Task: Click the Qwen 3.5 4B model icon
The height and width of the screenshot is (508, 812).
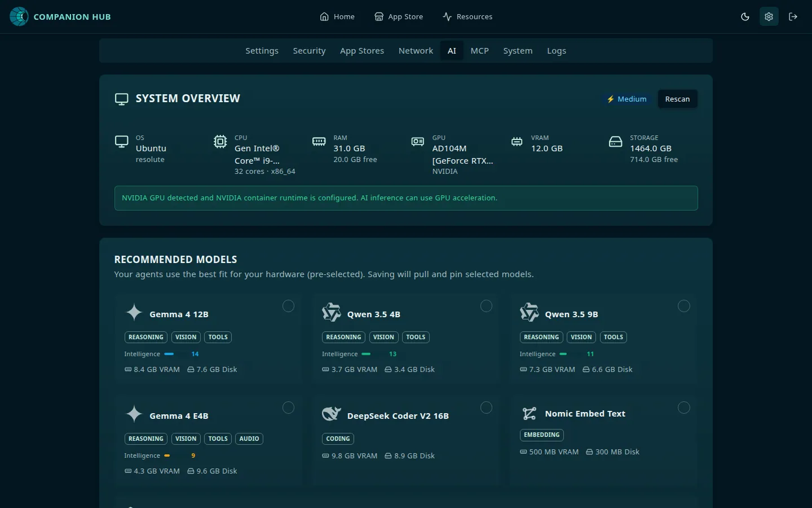Action: tap(332, 312)
